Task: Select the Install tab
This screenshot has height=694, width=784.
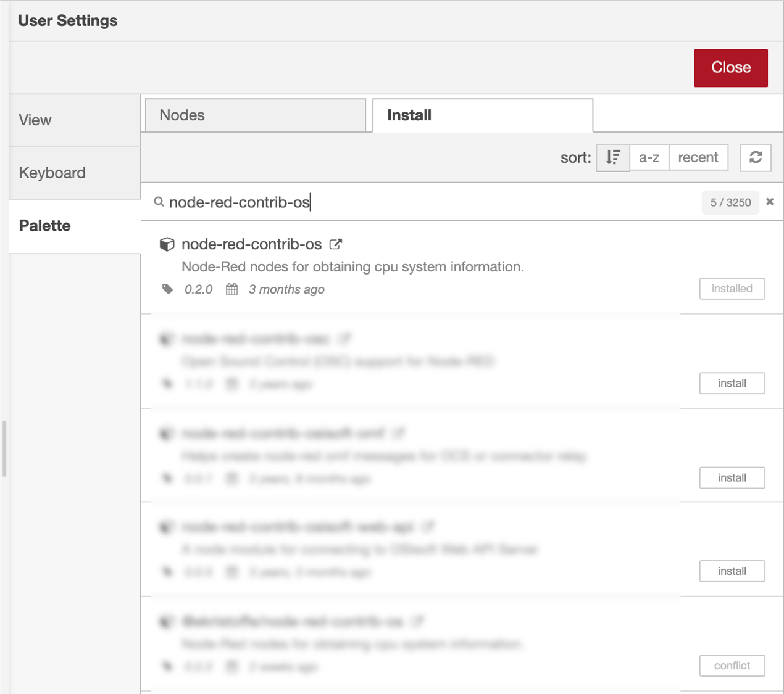Action: point(482,115)
